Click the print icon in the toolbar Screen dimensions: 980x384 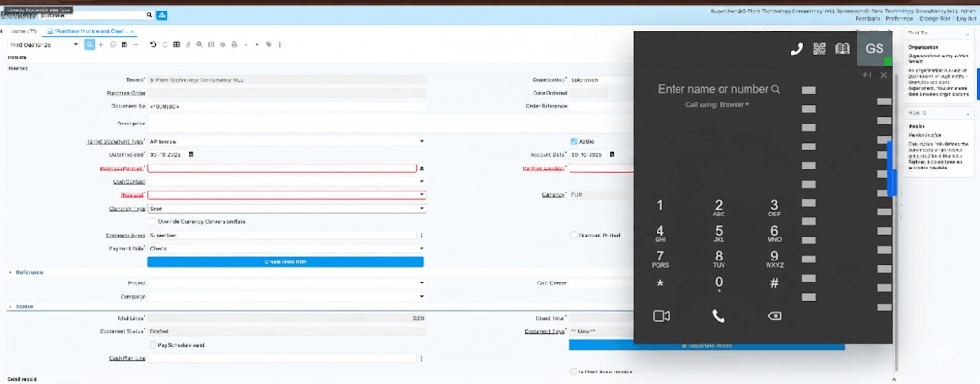pyautogui.click(x=234, y=44)
